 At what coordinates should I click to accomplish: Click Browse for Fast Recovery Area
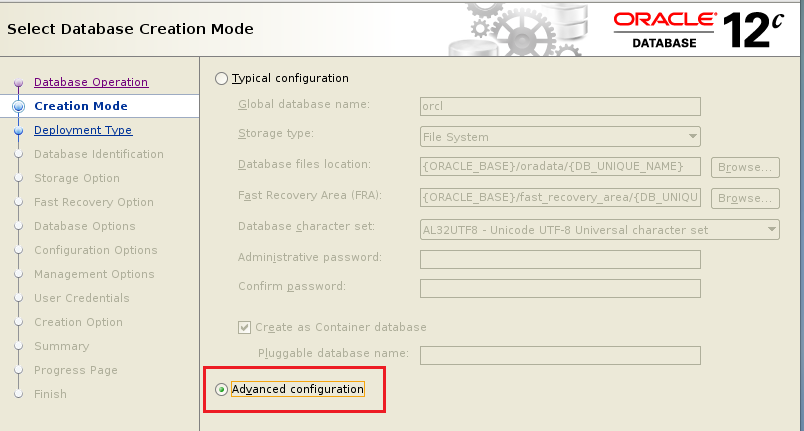745,198
